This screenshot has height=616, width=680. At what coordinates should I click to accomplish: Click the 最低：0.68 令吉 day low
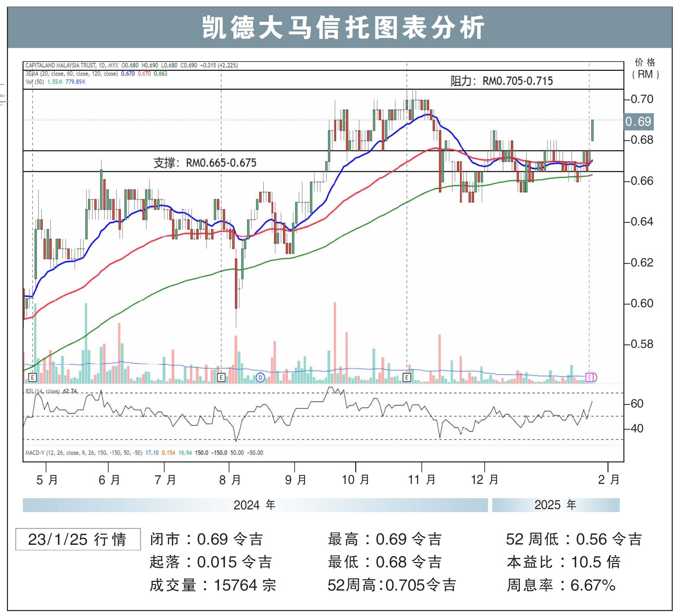click(385, 562)
